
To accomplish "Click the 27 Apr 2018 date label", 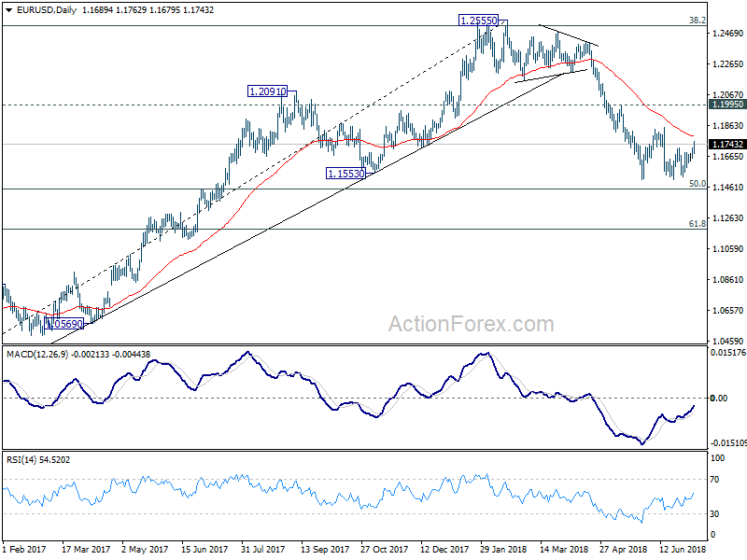I will [623, 549].
